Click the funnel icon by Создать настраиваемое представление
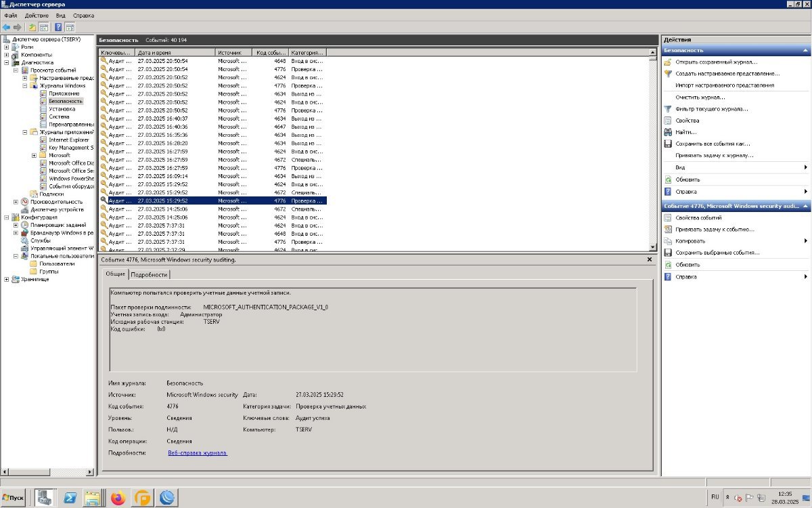The width and height of the screenshot is (812, 508). [x=668, y=73]
